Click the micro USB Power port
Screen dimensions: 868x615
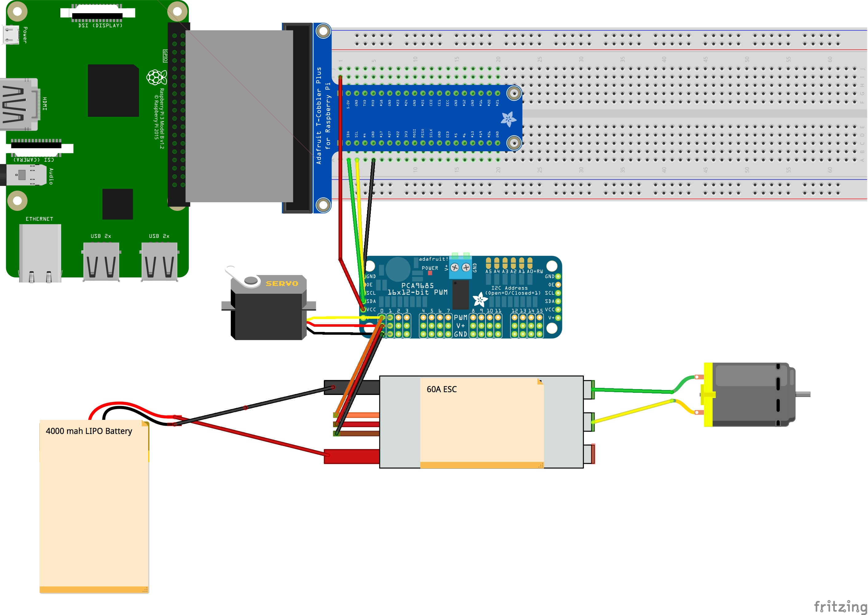pos(11,35)
